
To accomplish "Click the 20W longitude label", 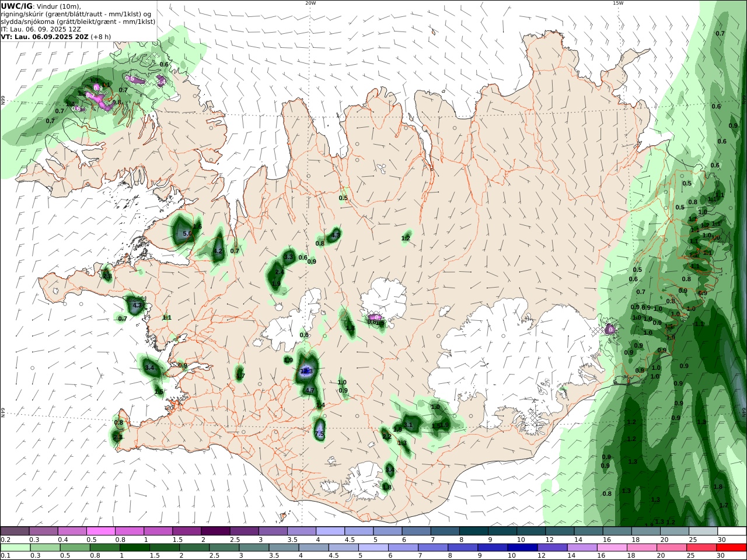I will [310, 3].
